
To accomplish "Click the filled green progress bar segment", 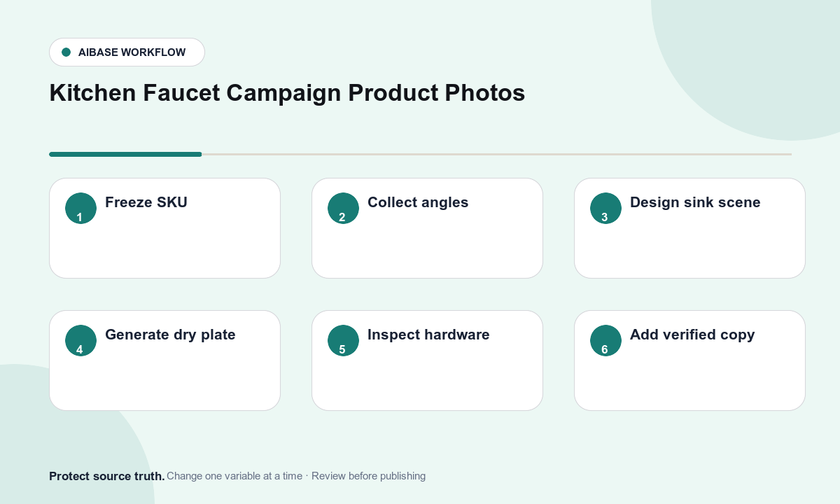I will coord(125,154).
